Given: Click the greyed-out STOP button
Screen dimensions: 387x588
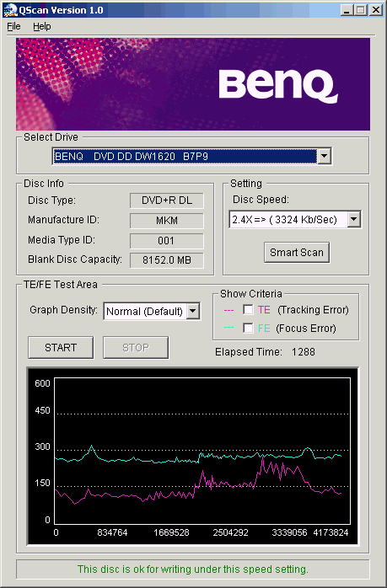Looking at the screenshot, I should 136,348.
